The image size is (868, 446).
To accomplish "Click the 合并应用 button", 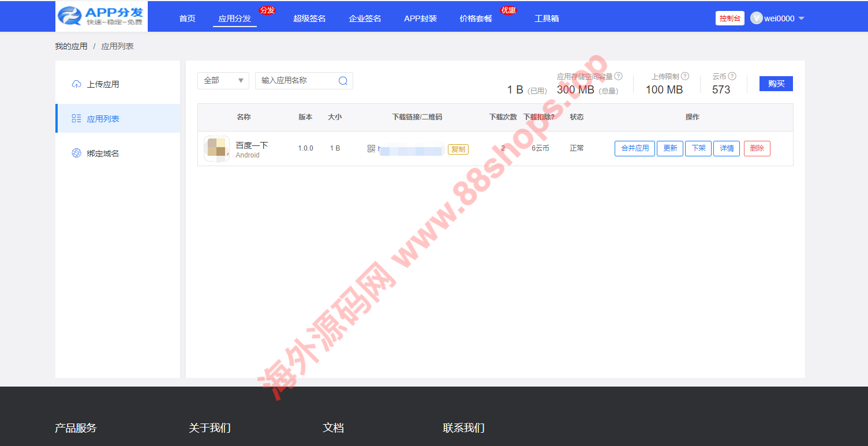I will tap(634, 148).
